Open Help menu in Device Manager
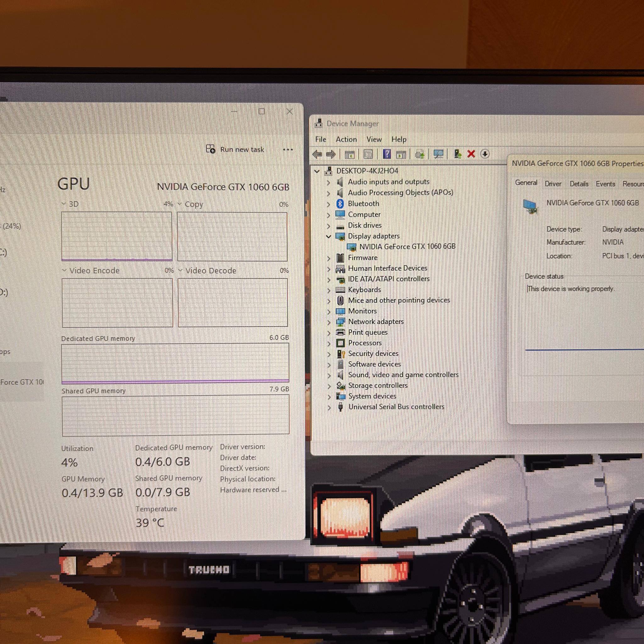This screenshot has height=644, width=644. [x=399, y=139]
